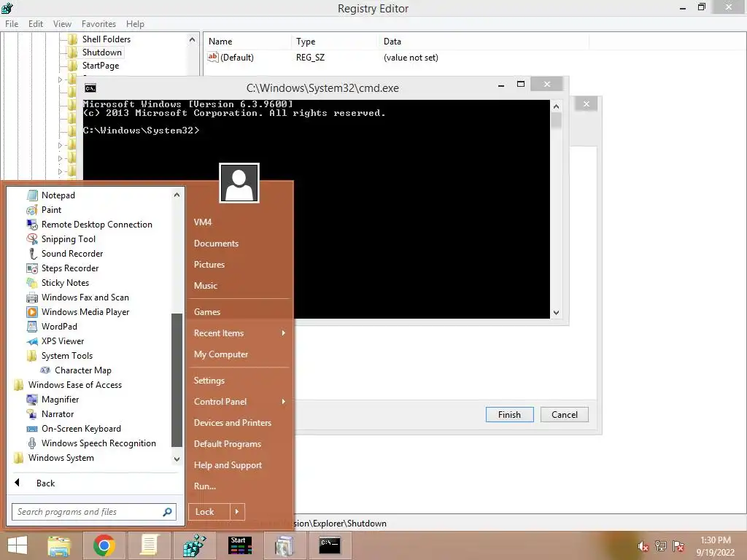Click the Windows Start button on taskbar

pyautogui.click(x=18, y=545)
